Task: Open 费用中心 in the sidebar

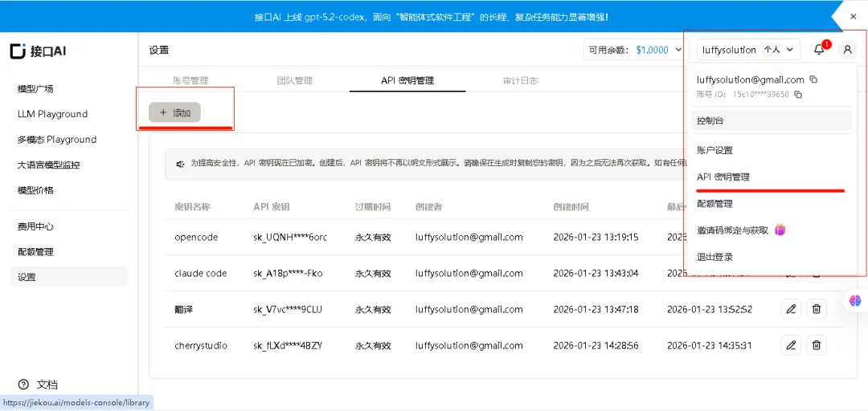Action: [35, 226]
